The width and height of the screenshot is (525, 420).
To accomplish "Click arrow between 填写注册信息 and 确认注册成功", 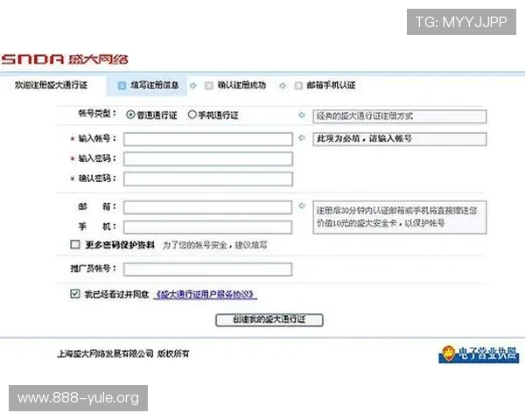I will (192, 86).
